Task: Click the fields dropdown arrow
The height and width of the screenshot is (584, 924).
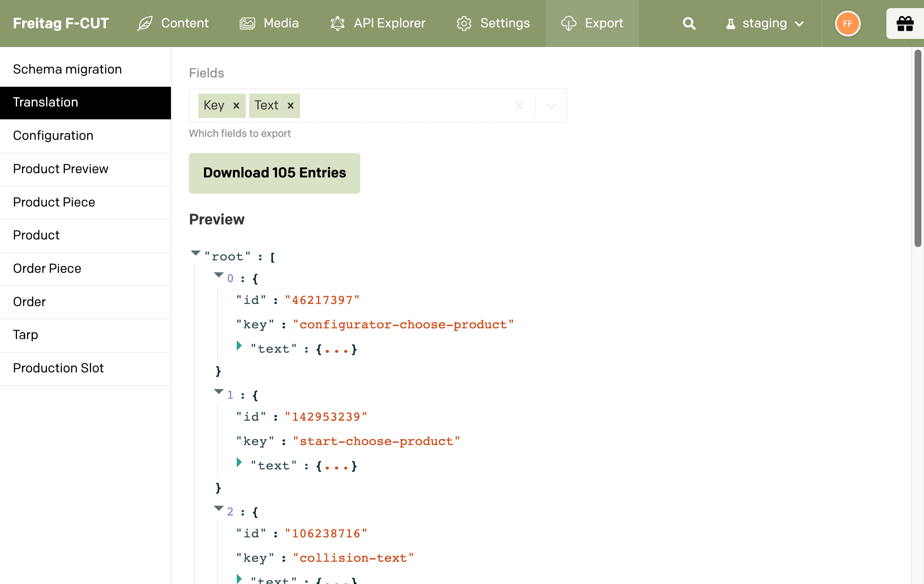Action: (x=551, y=105)
